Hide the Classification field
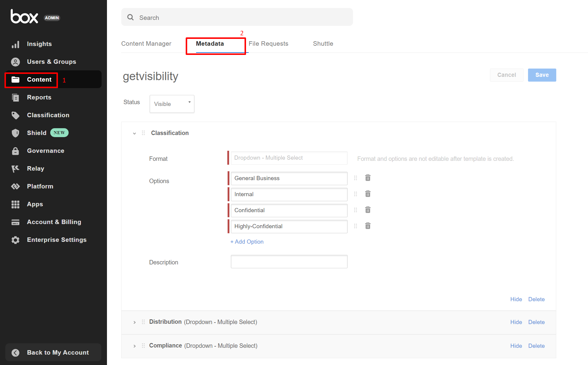This screenshot has height=365, width=588. 516,299
